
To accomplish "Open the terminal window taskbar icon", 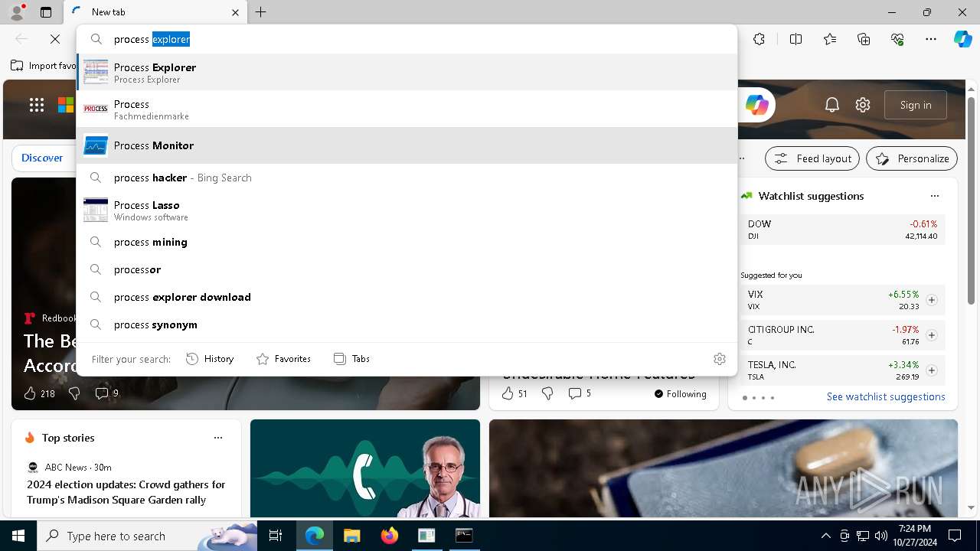I will 464,536.
